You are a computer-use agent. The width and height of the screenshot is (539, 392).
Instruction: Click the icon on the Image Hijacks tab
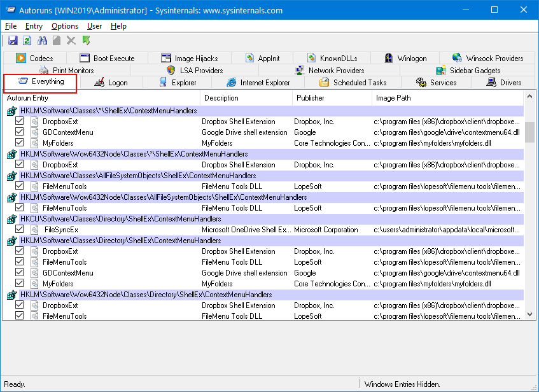pos(166,58)
